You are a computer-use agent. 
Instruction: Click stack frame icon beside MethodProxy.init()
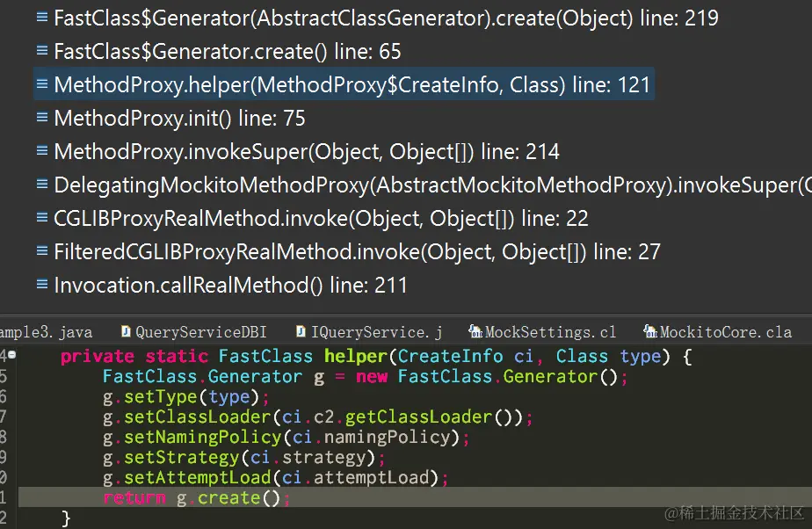tap(42, 118)
